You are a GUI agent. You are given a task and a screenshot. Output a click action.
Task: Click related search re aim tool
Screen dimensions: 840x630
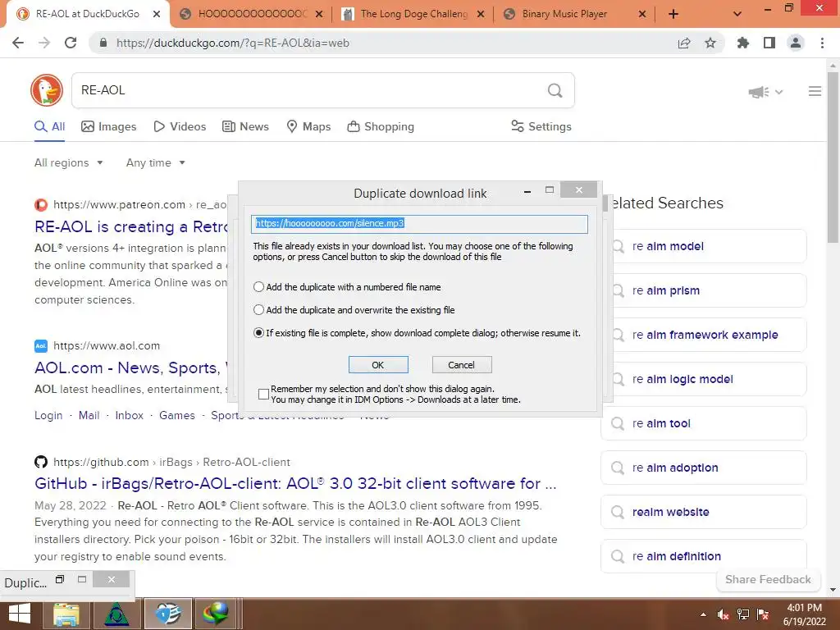pyautogui.click(x=703, y=424)
